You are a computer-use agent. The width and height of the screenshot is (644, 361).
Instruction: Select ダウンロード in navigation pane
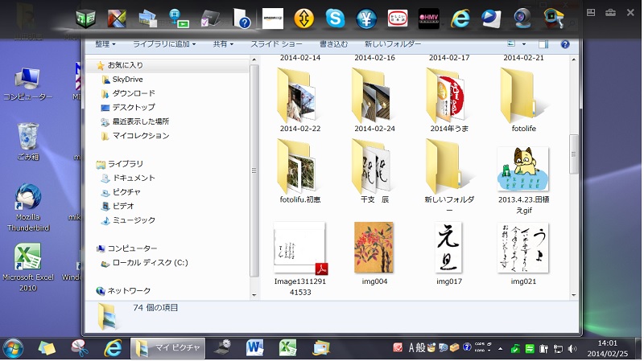(134, 93)
